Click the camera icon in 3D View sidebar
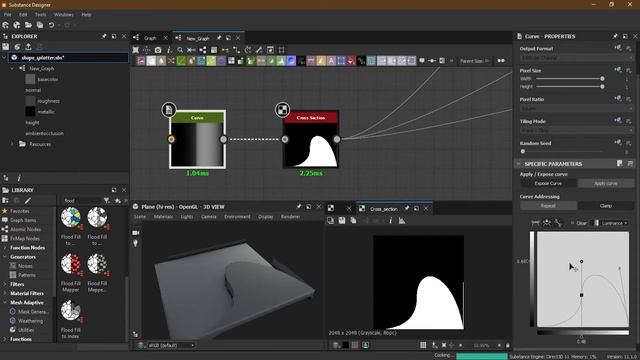 [136, 233]
